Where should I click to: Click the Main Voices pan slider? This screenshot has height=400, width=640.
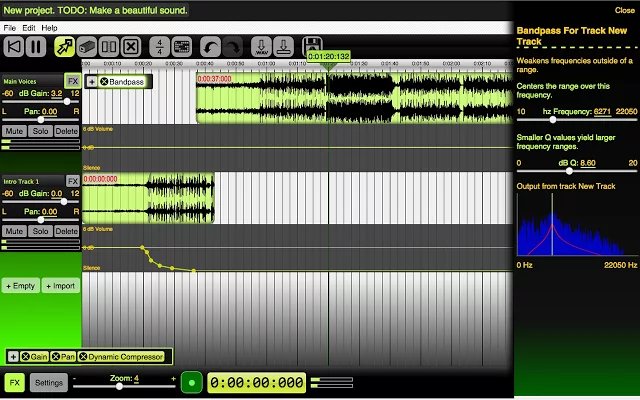41,120
